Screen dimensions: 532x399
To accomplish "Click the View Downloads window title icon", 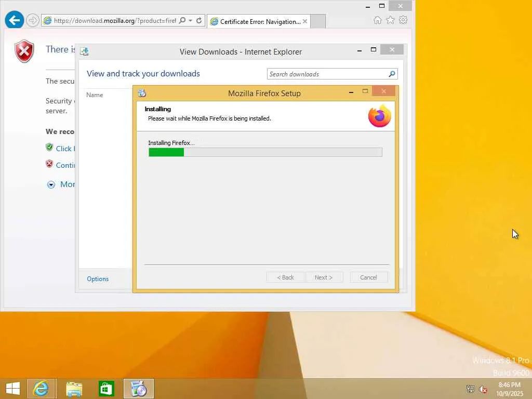I will (x=84, y=51).
